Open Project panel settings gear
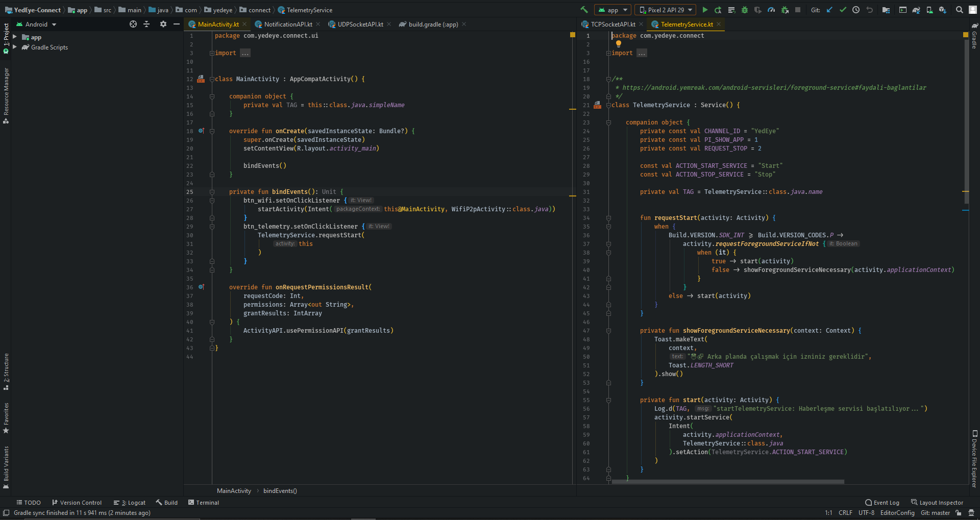This screenshot has height=520, width=980. coord(163,24)
